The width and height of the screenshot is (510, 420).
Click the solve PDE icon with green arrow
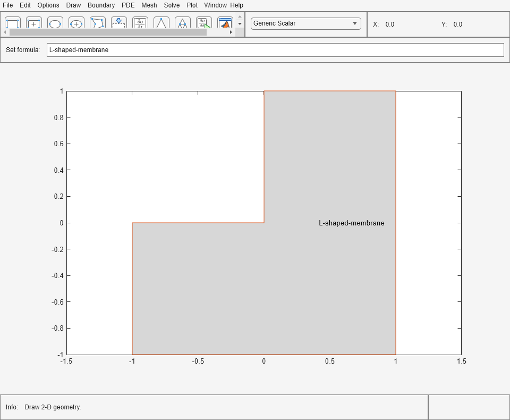(204, 23)
